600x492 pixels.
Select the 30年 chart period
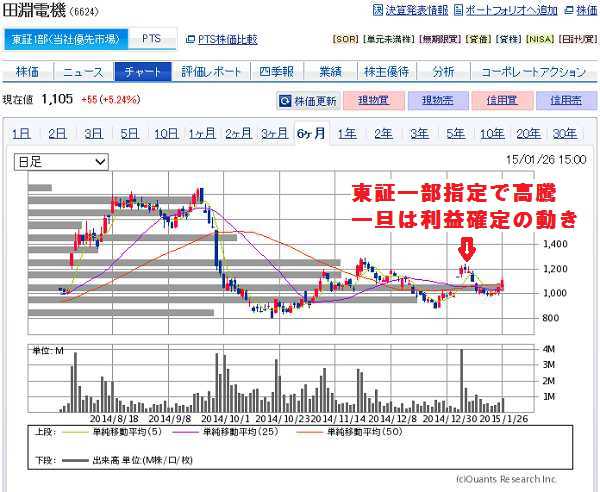point(565,134)
